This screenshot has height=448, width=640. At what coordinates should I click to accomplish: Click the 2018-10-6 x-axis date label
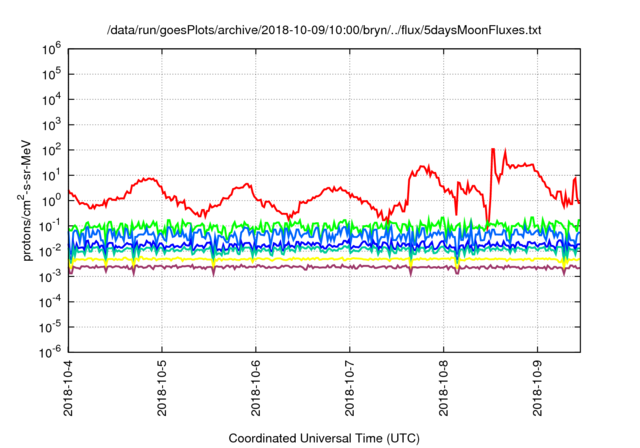point(256,388)
